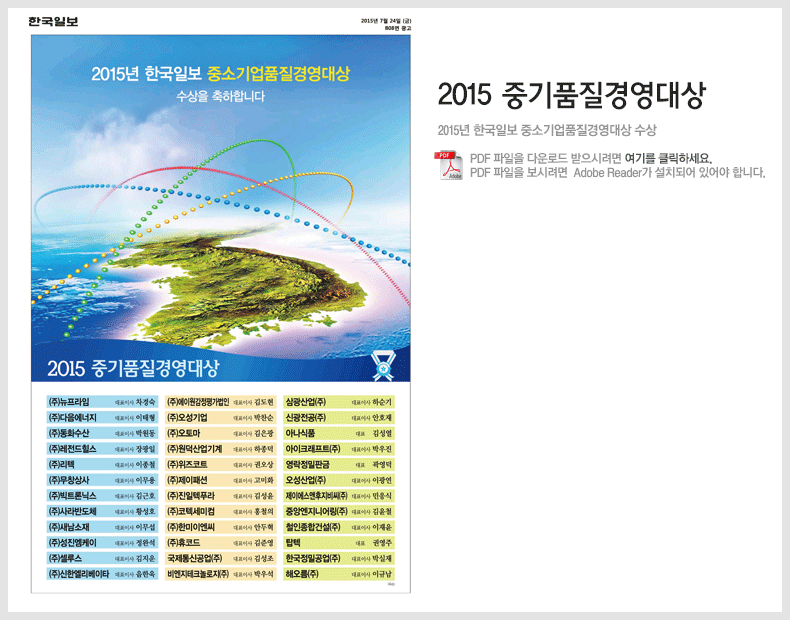Click the Adobe PDF file icon

click(x=448, y=165)
